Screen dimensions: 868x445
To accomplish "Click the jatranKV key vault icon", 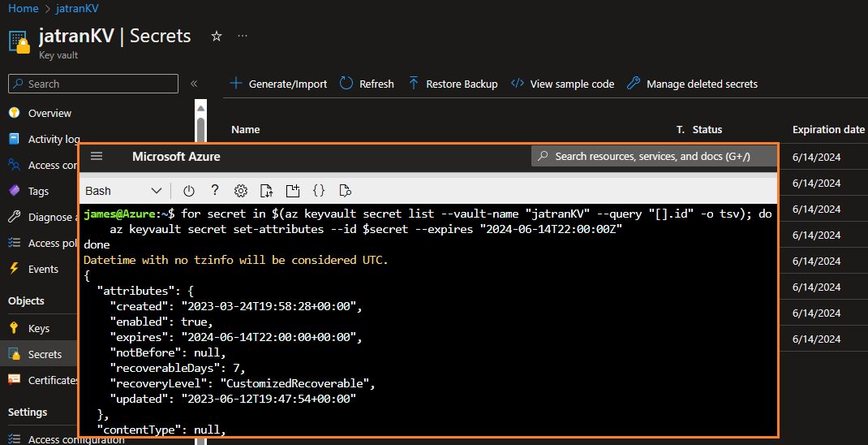I will [x=20, y=42].
